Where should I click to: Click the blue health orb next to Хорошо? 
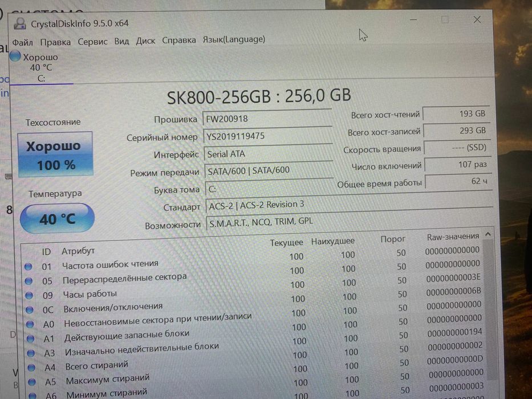15,56
